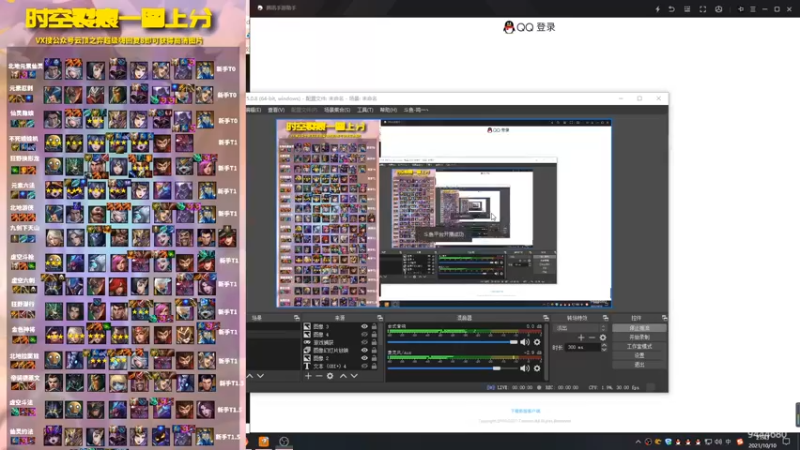Image resolution: width=800 pixels, height=450 pixels.
Task: Open the orange app icon on taskbar
Action: [264, 441]
